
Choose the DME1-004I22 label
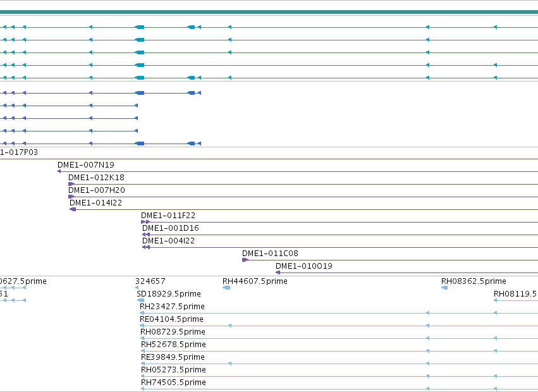click(x=168, y=241)
